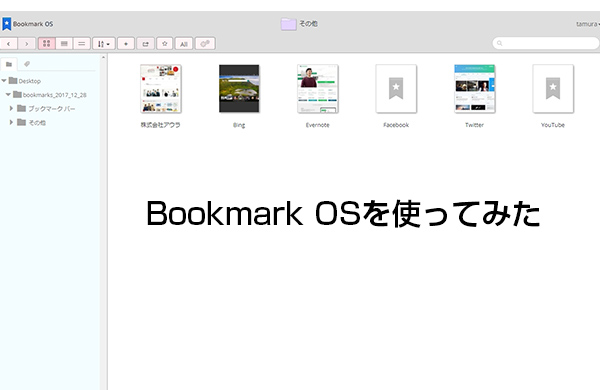Select the その他 folder in sidebar tree

tap(32, 122)
